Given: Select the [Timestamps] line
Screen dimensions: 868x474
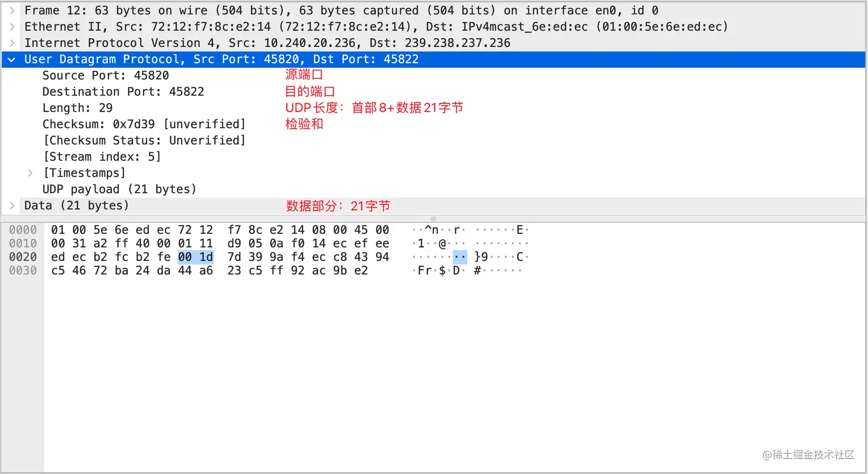Looking at the screenshot, I should pos(84,173).
